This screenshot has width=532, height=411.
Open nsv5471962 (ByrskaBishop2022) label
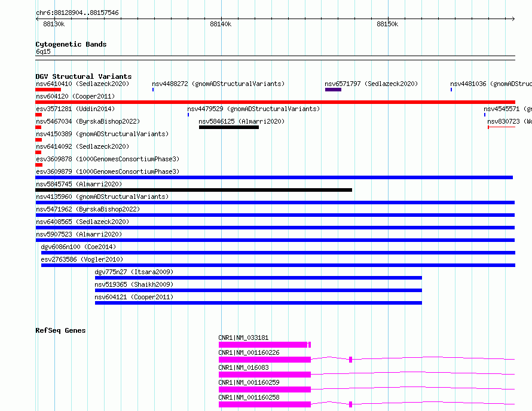tap(88, 209)
